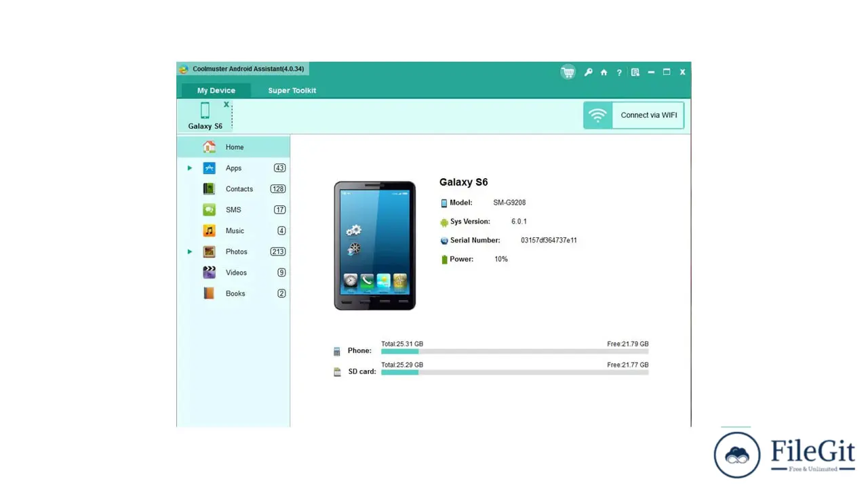Click the phone model icon
This screenshot has width=868, height=488.
coord(444,203)
